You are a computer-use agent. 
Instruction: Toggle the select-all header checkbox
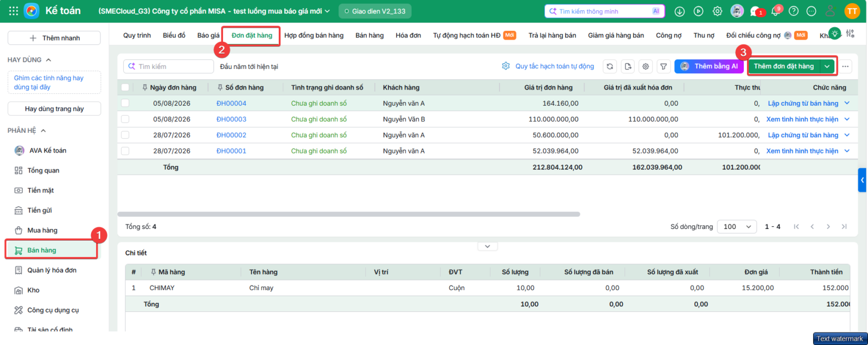click(125, 87)
